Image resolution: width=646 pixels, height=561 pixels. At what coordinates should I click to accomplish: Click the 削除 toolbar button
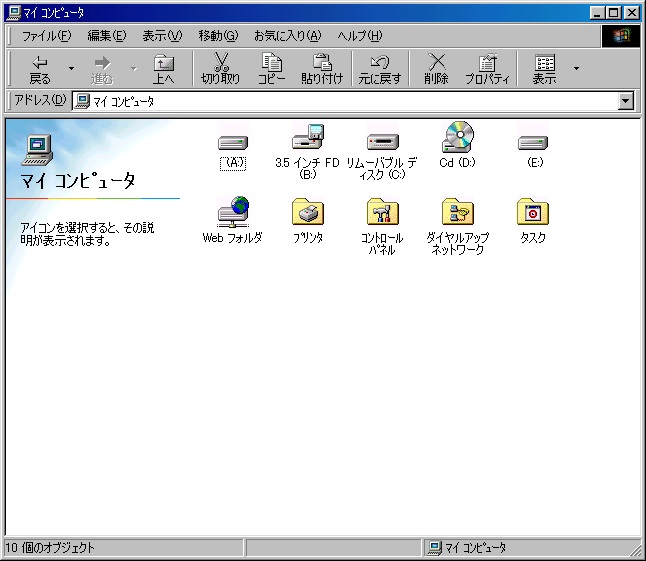click(436, 68)
